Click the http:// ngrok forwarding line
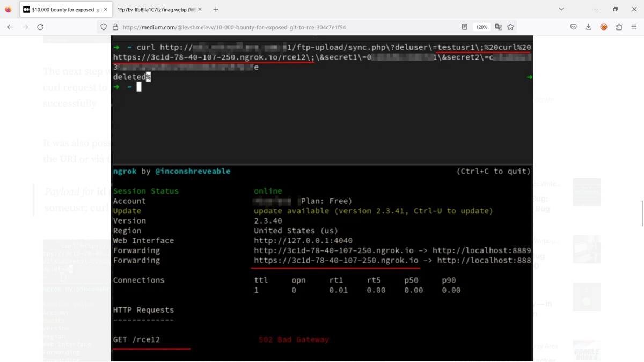Viewport: 644px width, 362px height. pos(392,250)
